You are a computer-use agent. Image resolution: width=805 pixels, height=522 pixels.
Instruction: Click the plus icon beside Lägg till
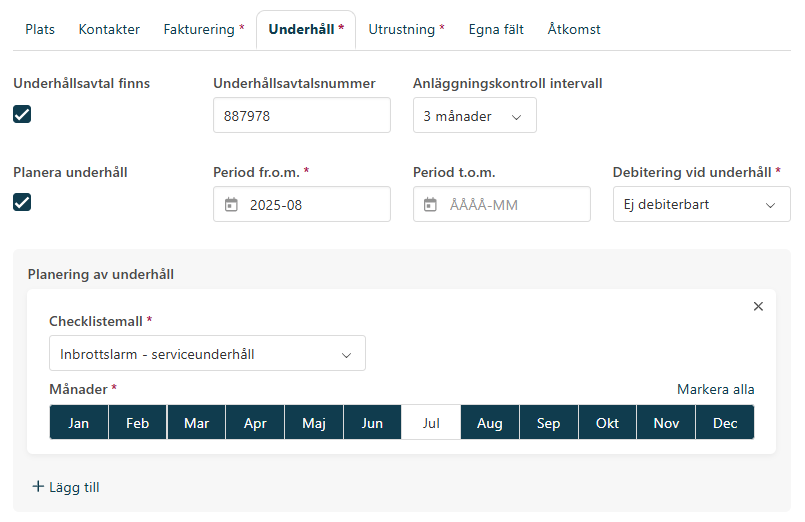click(x=39, y=487)
